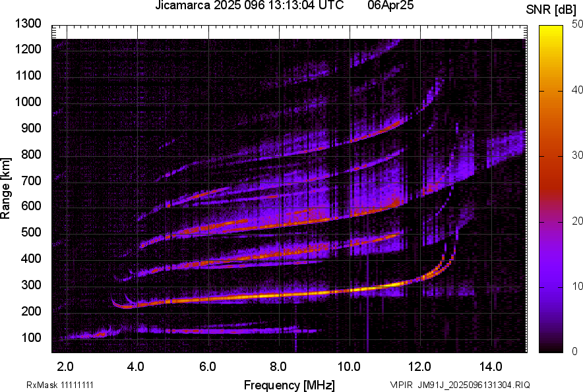Click the date label '06Apr25'
This screenshot has width=583, height=392.
tap(390, 5)
